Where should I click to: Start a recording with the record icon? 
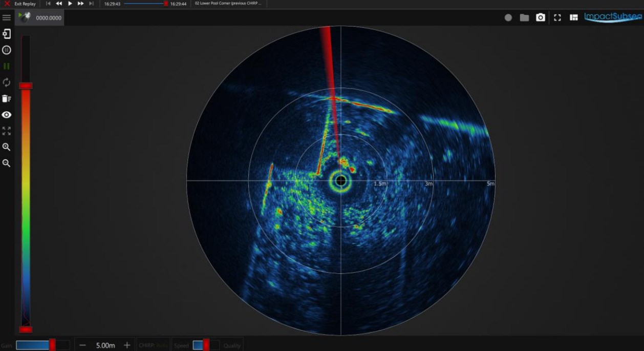tap(508, 17)
